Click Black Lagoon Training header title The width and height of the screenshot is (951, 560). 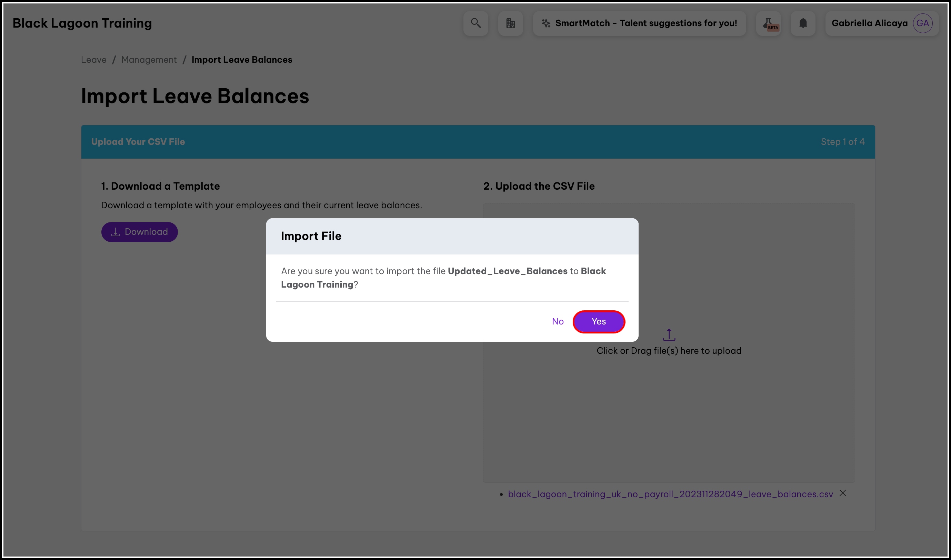click(82, 23)
